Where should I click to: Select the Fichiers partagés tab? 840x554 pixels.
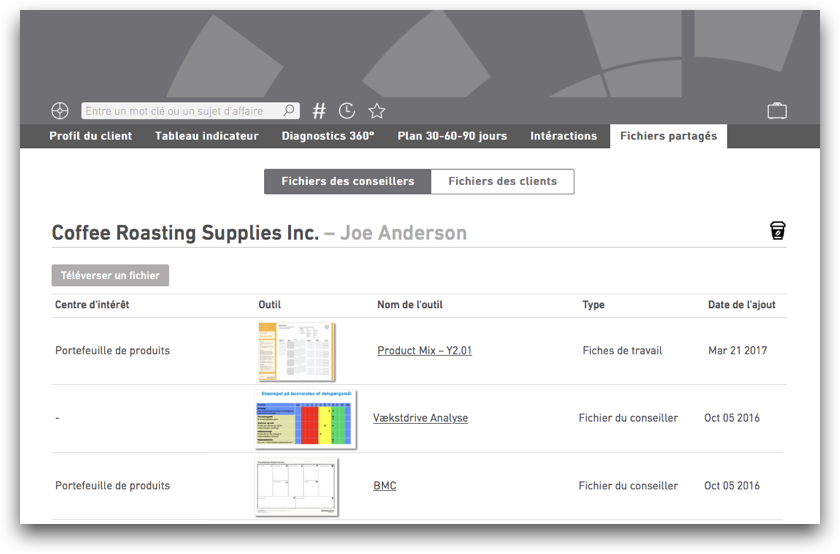point(669,136)
